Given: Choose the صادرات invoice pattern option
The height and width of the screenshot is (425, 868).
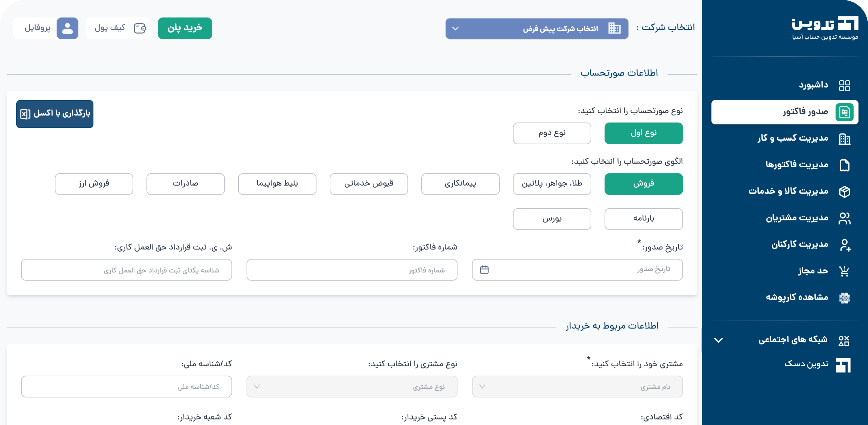Looking at the screenshot, I should pos(185,184).
